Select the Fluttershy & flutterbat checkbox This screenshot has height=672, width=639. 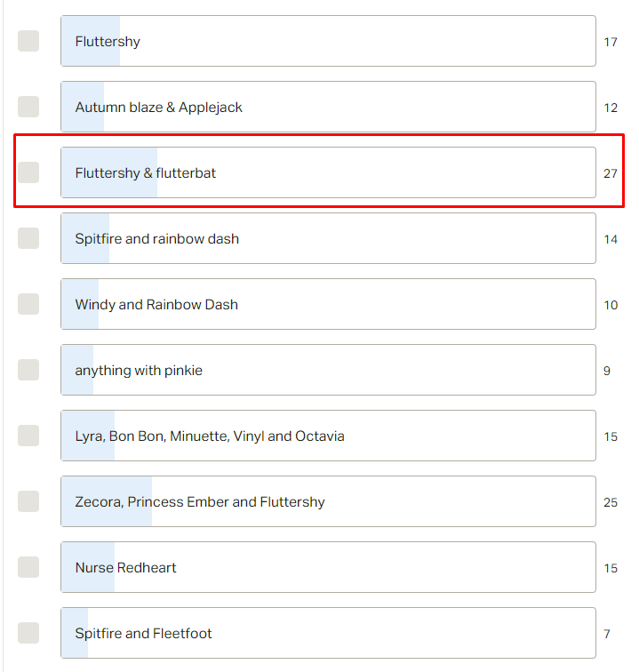[28, 172]
